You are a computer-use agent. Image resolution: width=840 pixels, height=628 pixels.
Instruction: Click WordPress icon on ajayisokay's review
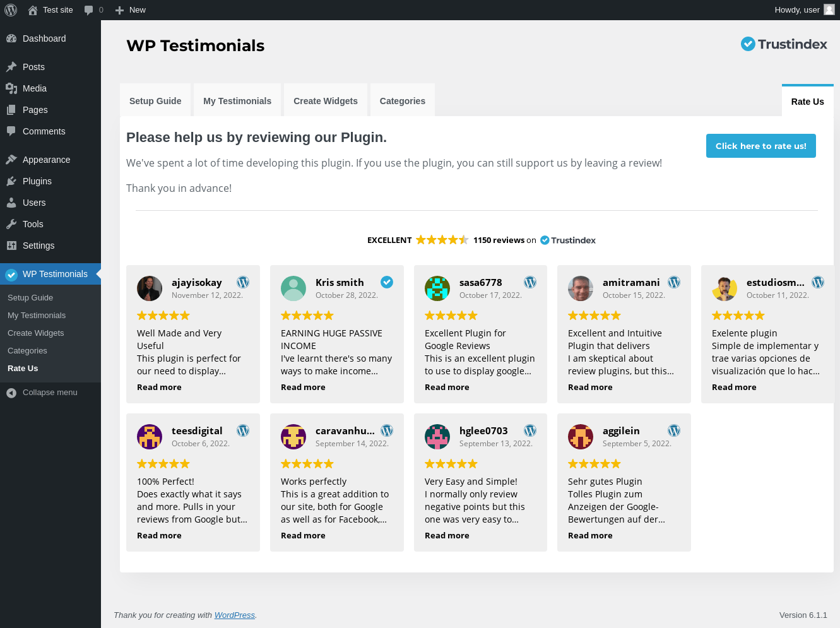point(243,282)
